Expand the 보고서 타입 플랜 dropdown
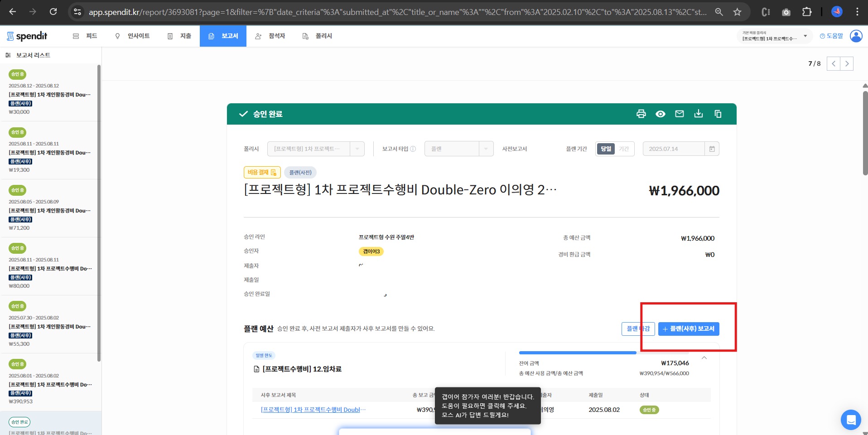 point(459,149)
